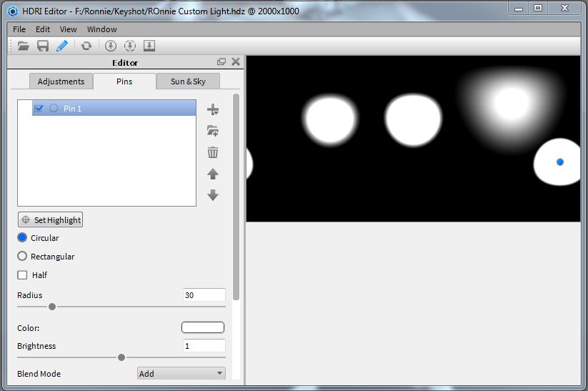Click the Radius value field showing 30

(x=204, y=295)
